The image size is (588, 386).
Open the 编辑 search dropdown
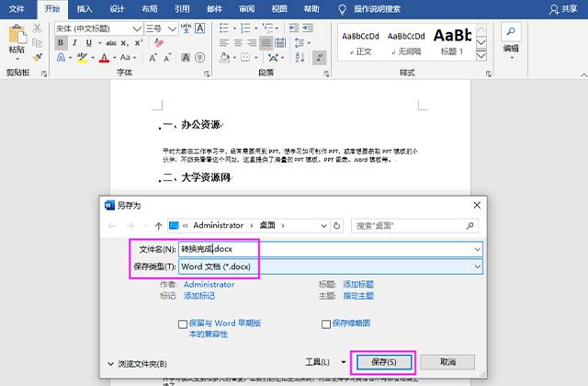click(511, 41)
